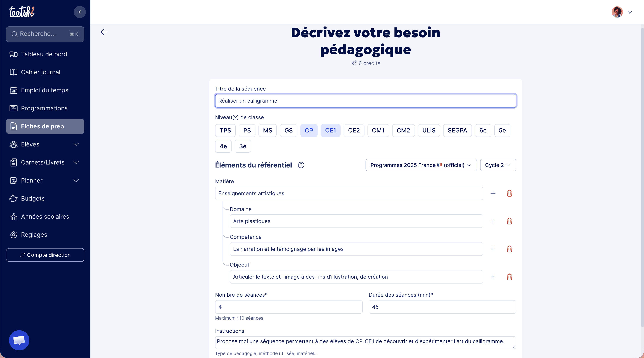Open the chat support bubble
The width and height of the screenshot is (644, 358).
coord(19,340)
